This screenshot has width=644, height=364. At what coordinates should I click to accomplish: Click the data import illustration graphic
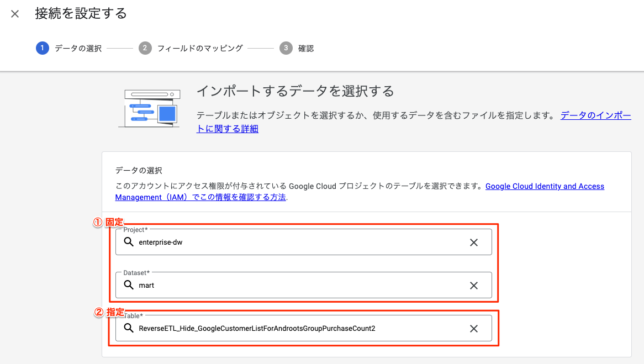(x=149, y=108)
